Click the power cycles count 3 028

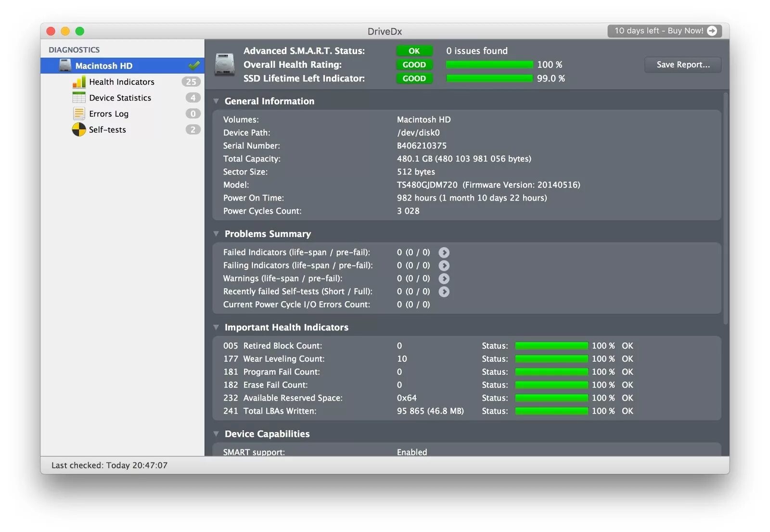coord(408,211)
